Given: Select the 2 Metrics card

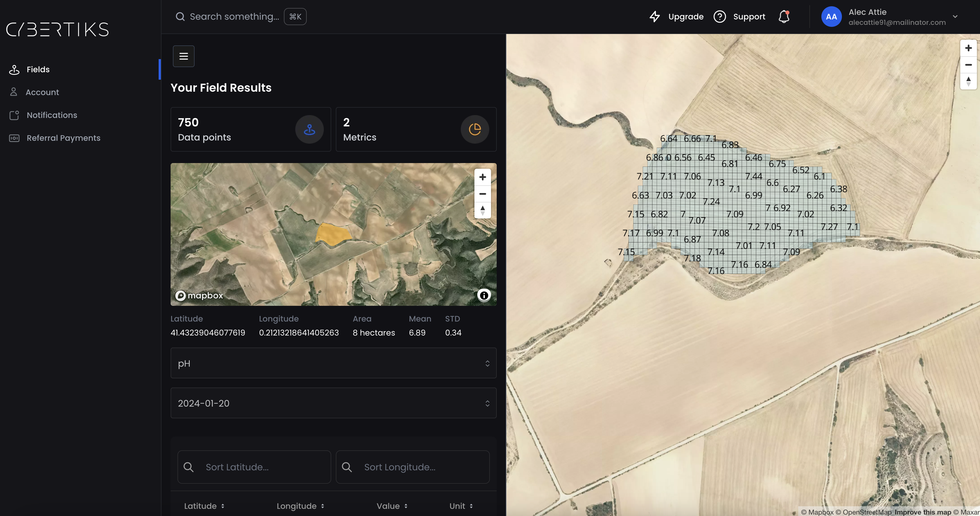Looking at the screenshot, I should pyautogui.click(x=416, y=129).
